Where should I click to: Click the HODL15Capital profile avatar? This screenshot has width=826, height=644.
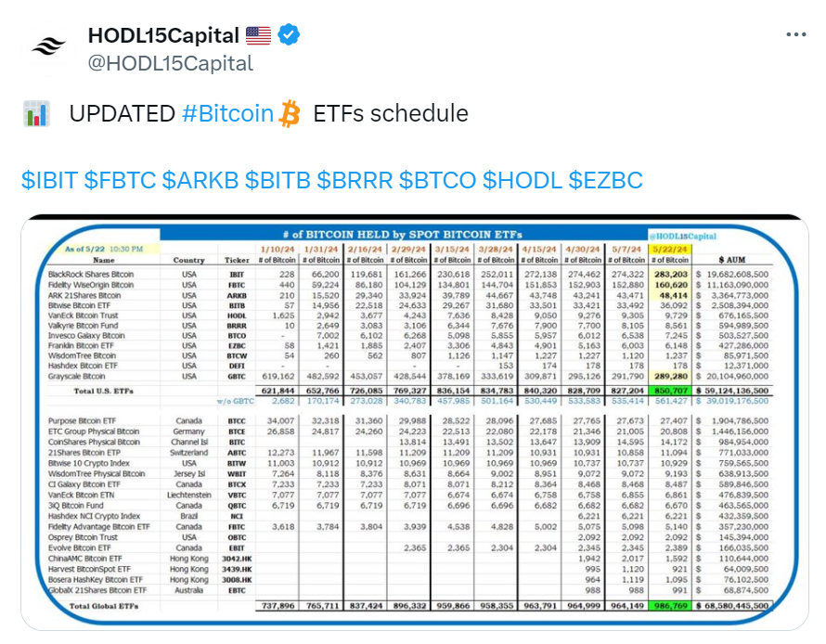click(x=48, y=47)
